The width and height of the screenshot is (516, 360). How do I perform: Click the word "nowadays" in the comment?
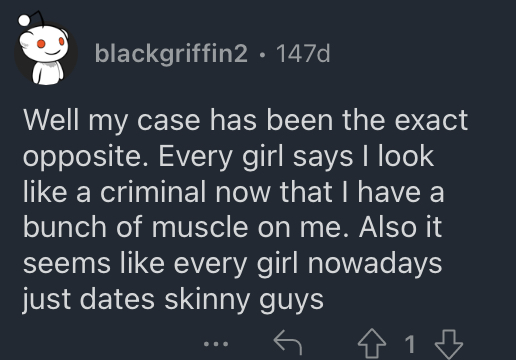375,263
